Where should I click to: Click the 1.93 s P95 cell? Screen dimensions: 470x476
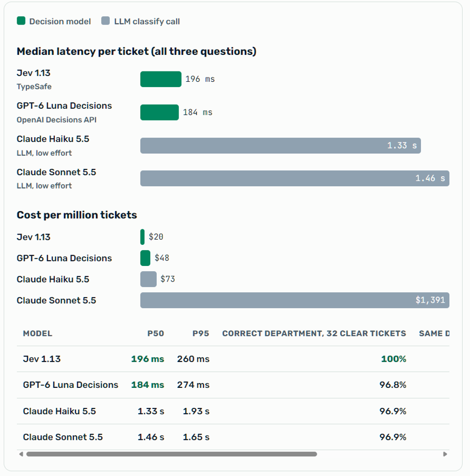tap(196, 411)
